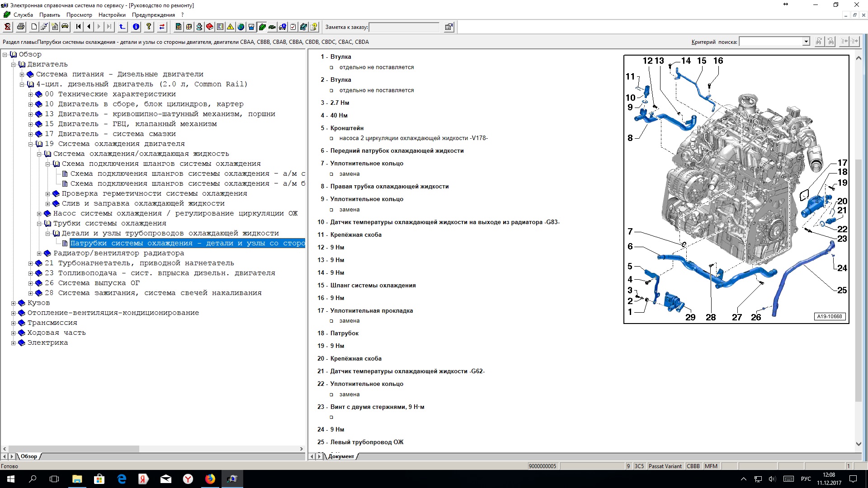
Task: Open the 'Настройки' menu
Action: pyautogui.click(x=112, y=15)
